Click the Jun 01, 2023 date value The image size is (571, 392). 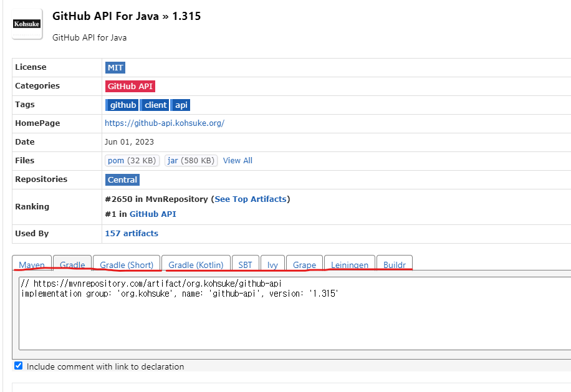[x=129, y=142]
